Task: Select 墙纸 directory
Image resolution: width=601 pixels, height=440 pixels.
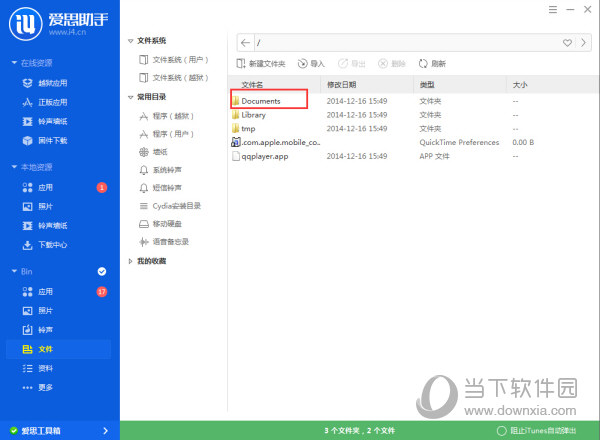Action: coord(153,152)
